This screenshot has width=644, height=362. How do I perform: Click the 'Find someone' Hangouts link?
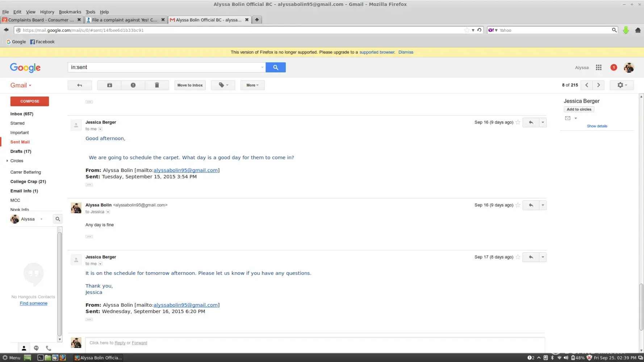coord(34,303)
